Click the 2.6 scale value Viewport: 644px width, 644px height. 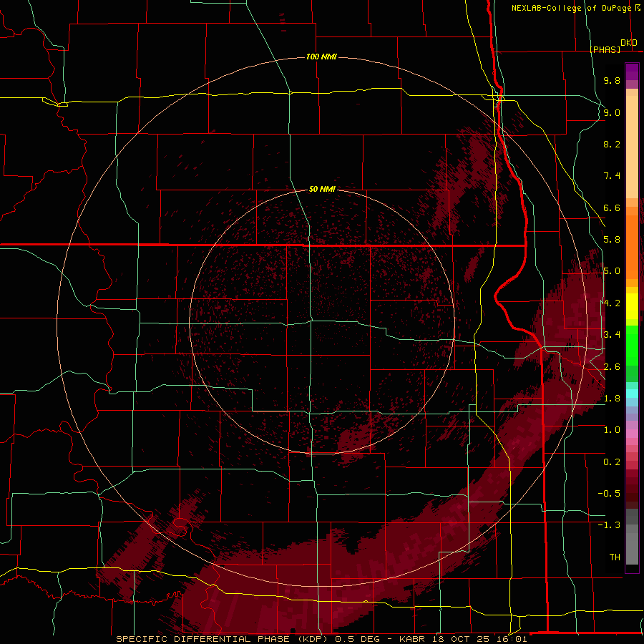612,367
